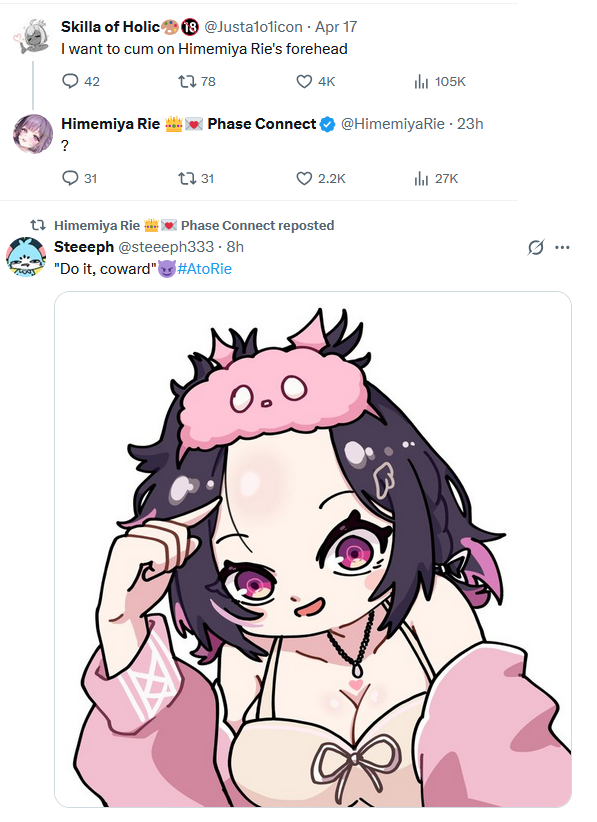Open the @steeeph333 handle
Image resolution: width=597 pixels, height=822 pixels.
166,247
